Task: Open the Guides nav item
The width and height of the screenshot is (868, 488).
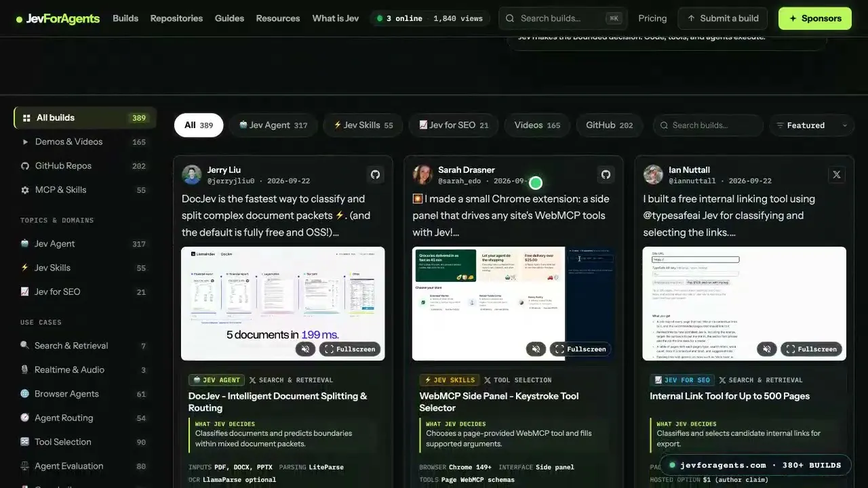Action: pyautogui.click(x=229, y=18)
